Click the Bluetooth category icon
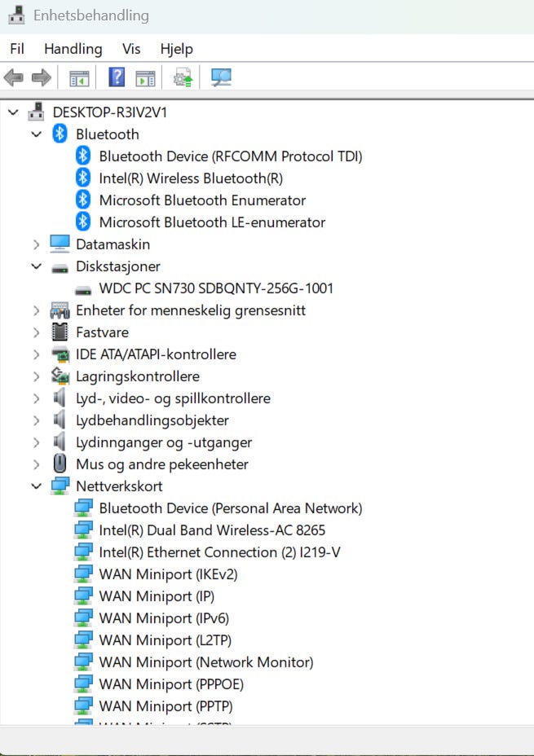The height and width of the screenshot is (756, 534). pyautogui.click(x=60, y=134)
